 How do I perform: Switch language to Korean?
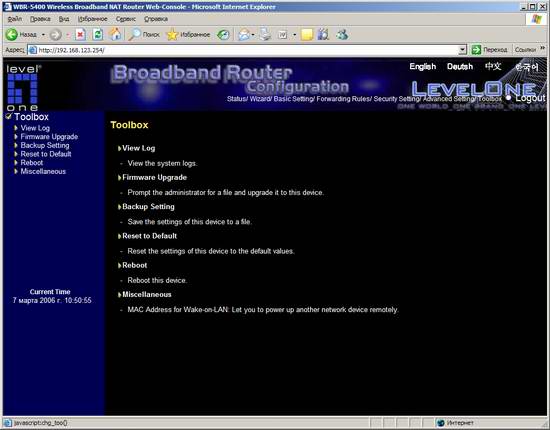527,67
